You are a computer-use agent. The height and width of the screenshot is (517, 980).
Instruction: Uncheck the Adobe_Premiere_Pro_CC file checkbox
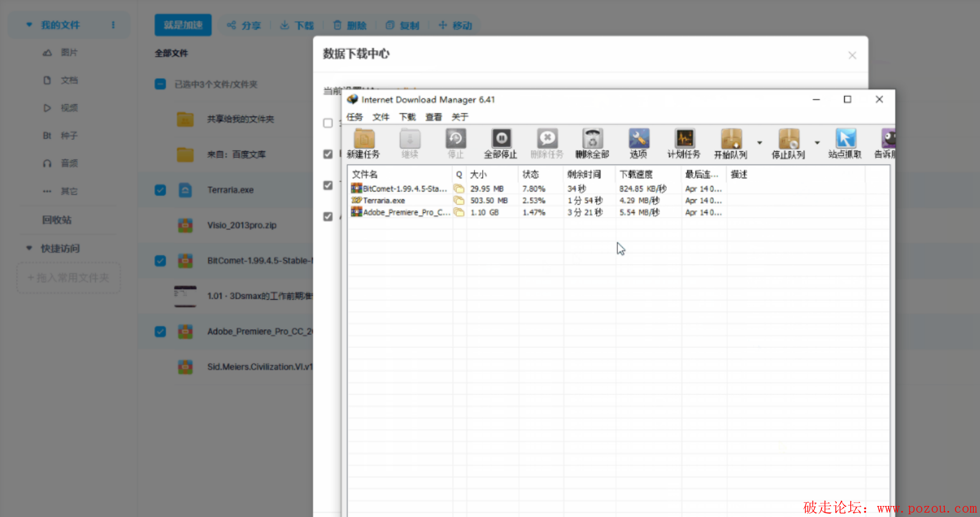(160, 331)
